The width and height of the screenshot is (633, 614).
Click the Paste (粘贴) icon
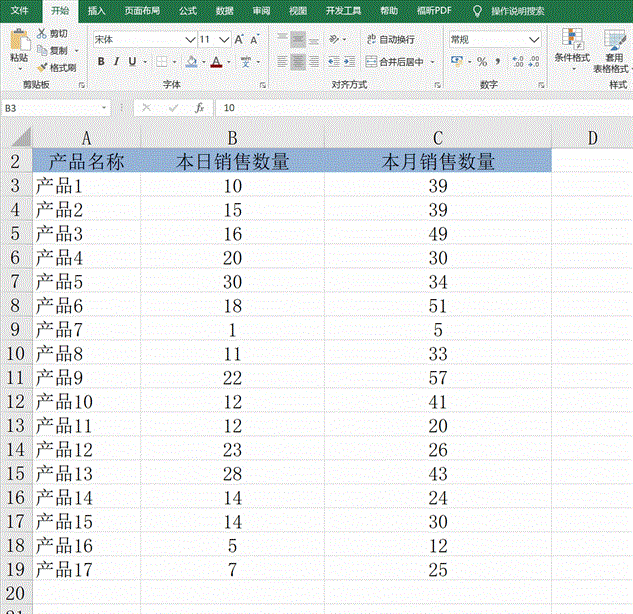pos(19,45)
